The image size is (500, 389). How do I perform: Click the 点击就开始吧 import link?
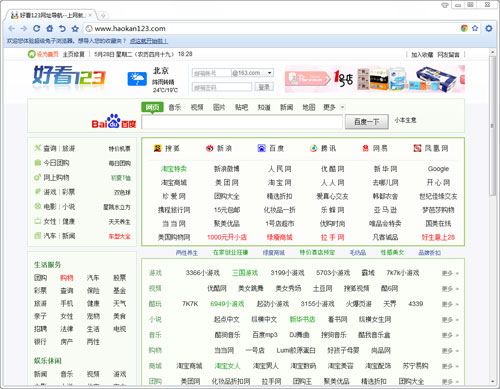tap(149, 41)
